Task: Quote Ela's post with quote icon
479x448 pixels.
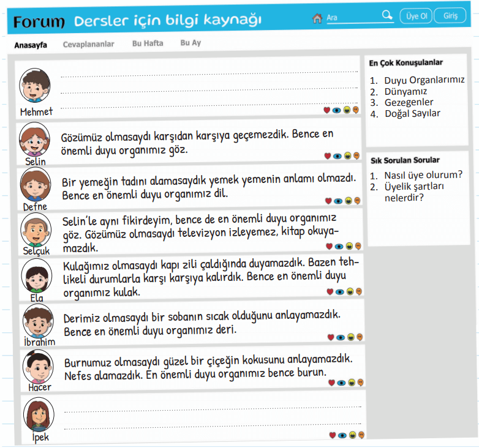Action: coord(359,291)
